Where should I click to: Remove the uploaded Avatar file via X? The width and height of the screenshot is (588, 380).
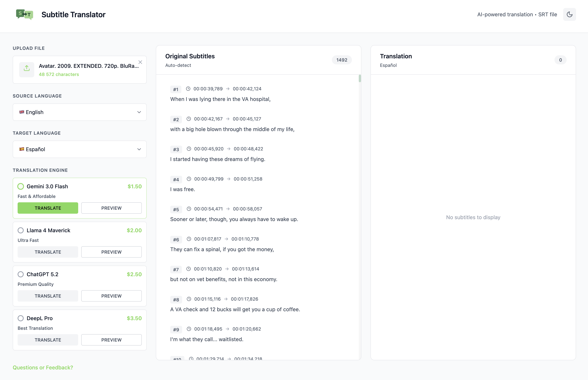pyautogui.click(x=140, y=62)
